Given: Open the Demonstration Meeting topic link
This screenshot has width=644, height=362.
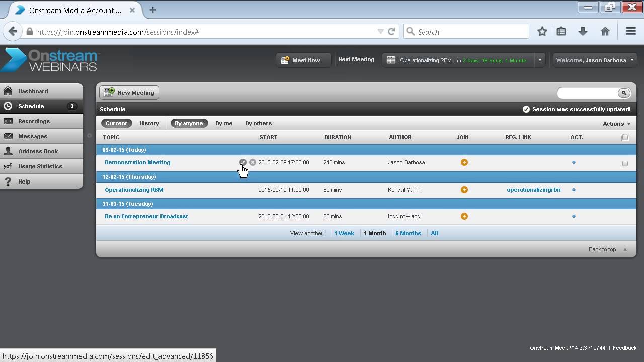Looking at the screenshot, I should [x=137, y=162].
